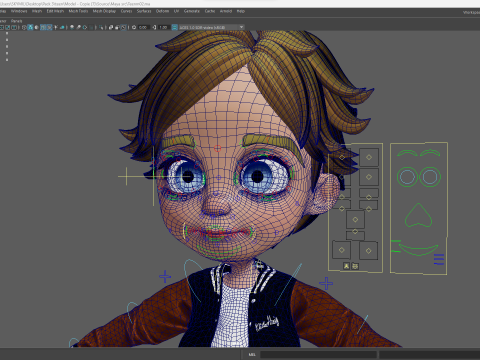480x360 pixels.
Task: Click the exposure value field 0.00
Action: coord(143,27)
